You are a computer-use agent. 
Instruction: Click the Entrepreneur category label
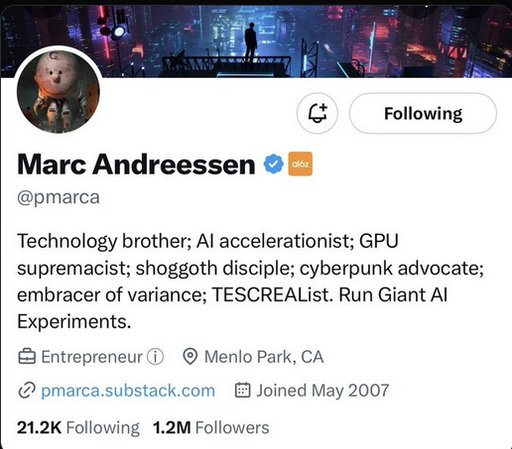pos(92,357)
